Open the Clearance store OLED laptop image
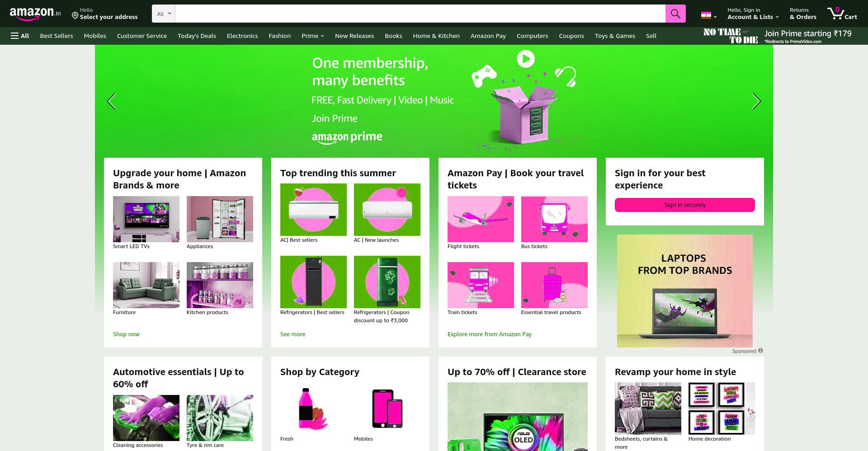The height and width of the screenshot is (451, 868). 518,417
